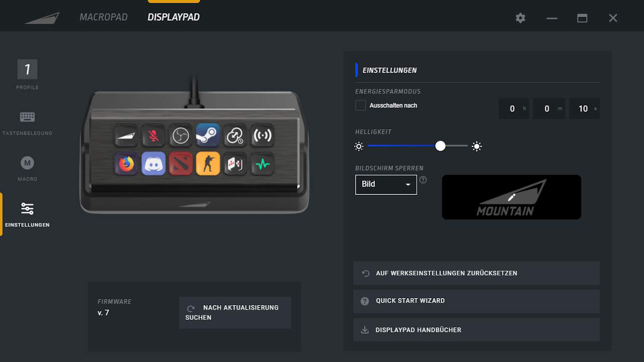Open the help icon next to Bild dropdown
This screenshot has width=644, height=362.
423,179
